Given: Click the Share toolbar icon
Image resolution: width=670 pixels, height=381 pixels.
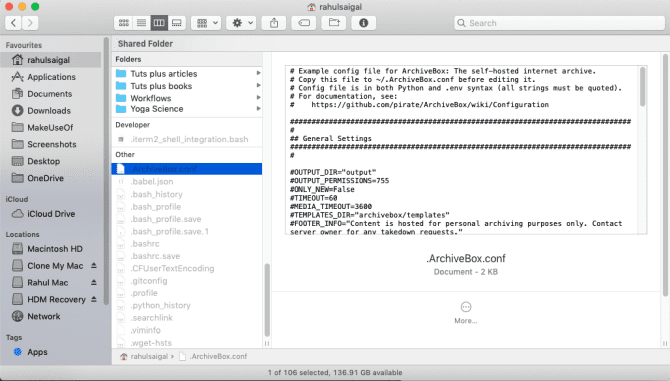Looking at the screenshot, I should pos(274,23).
